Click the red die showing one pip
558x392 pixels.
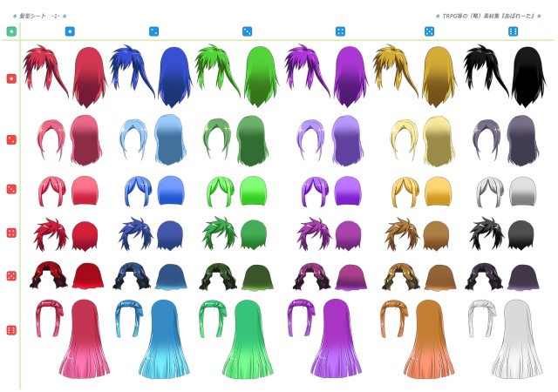(11, 78)
